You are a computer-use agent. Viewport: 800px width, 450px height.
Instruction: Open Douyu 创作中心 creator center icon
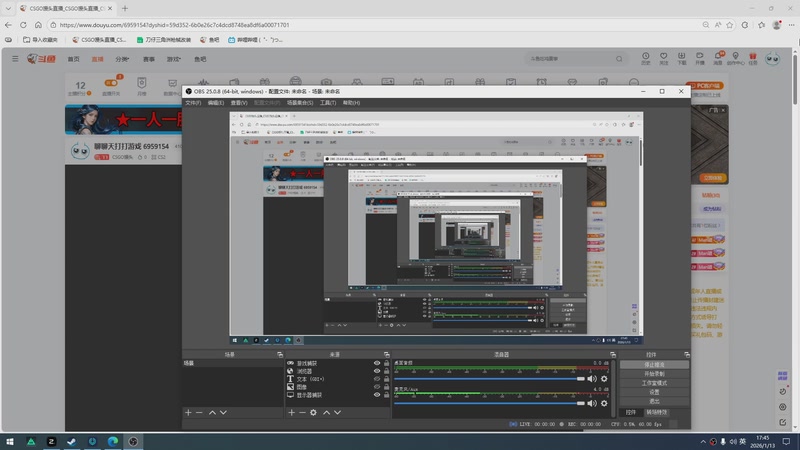tap(735, 58)
